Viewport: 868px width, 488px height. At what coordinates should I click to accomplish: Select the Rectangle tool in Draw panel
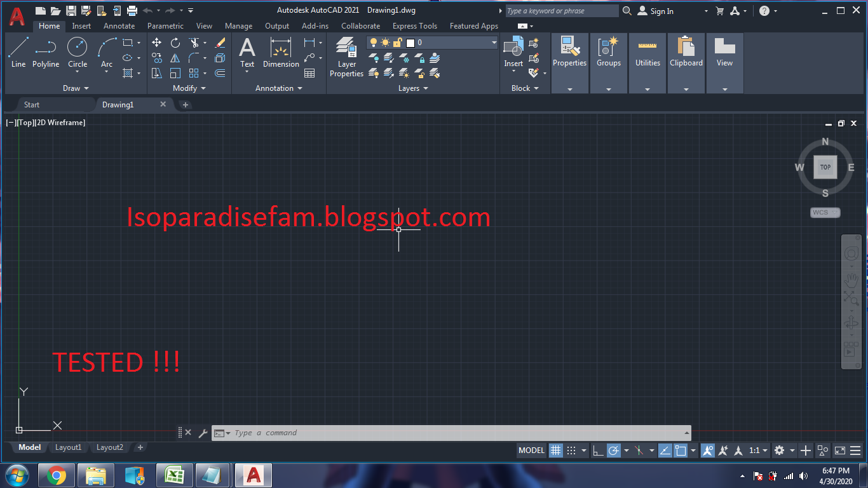[x=128, y=43]
